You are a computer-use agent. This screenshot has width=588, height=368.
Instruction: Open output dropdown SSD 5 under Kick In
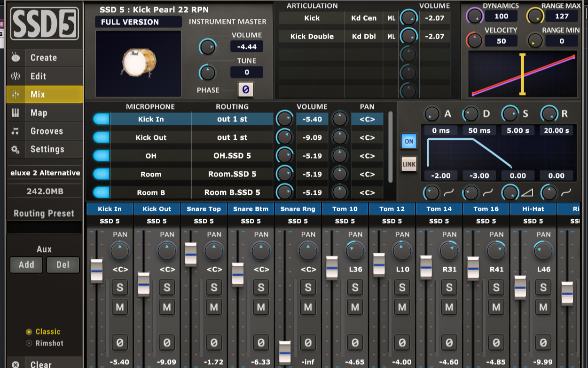click(x=110, y=221)
